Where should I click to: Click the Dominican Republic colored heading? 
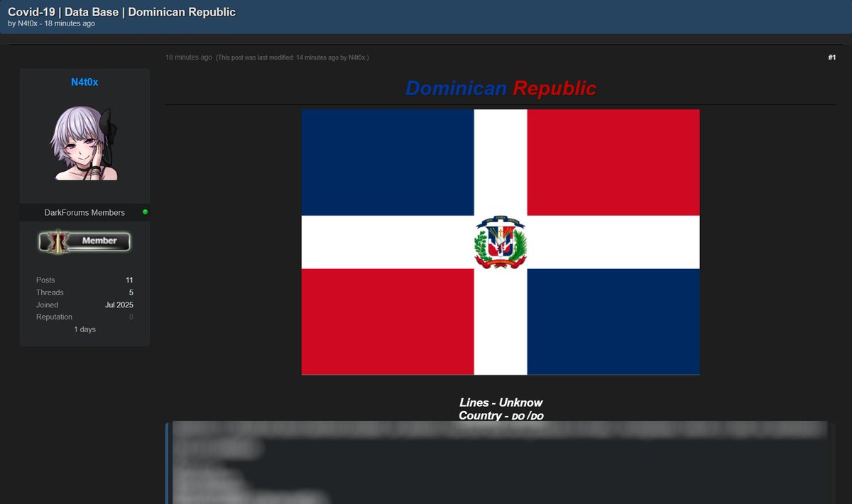coord(501,89)
